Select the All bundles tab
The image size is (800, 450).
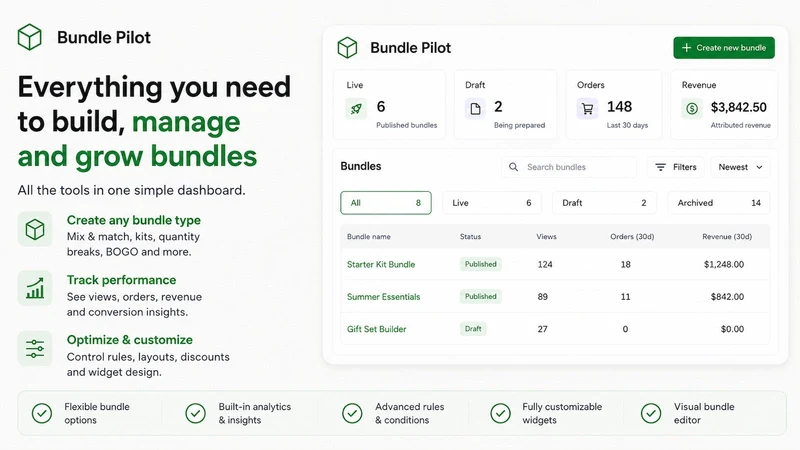pyautogui.click(x=386, y=203)
